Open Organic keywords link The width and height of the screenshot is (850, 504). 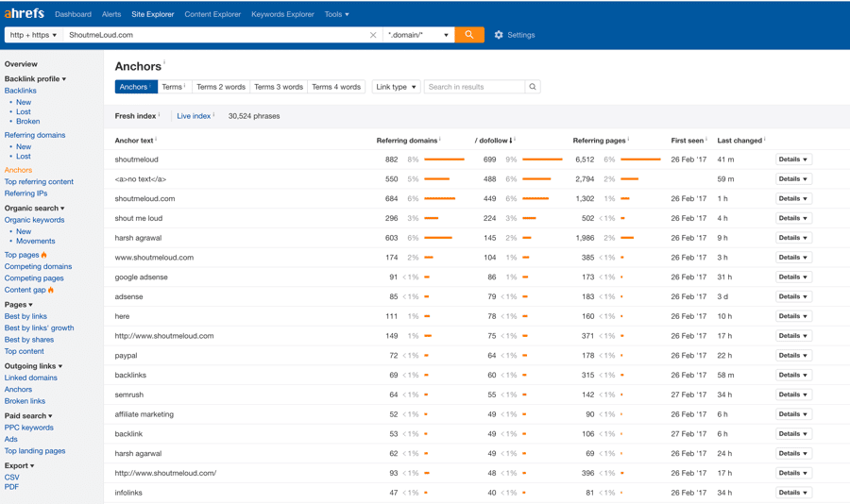click(35, 220)
